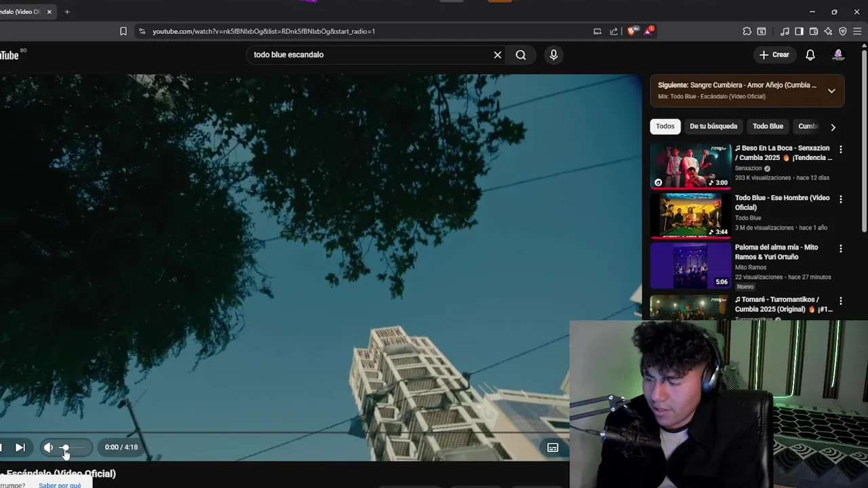Mute the video with the speaker icon
Screen dimensions: 868x488
(x=48, y=447)
